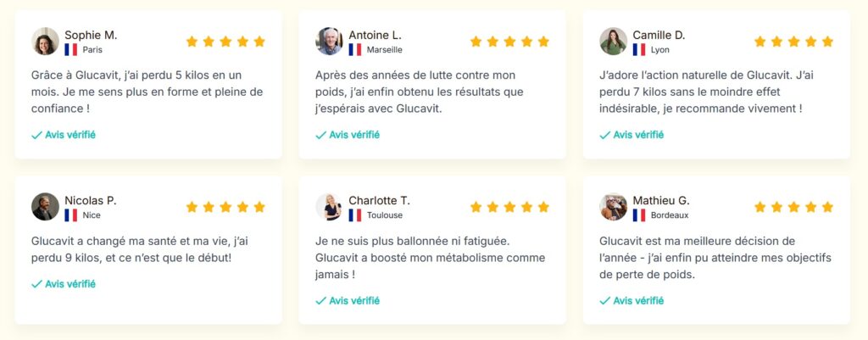The image size is (868, 340).
Task: Click the French flag beside Nice
Action: pyautogui.click(x=71, y=215)
